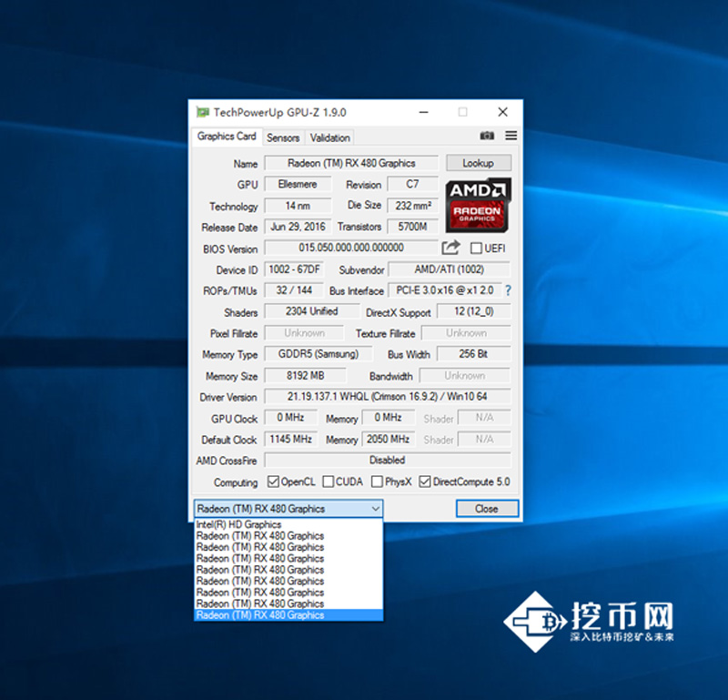
Task: Click the Lookup button
Action: tap(479, 163)
